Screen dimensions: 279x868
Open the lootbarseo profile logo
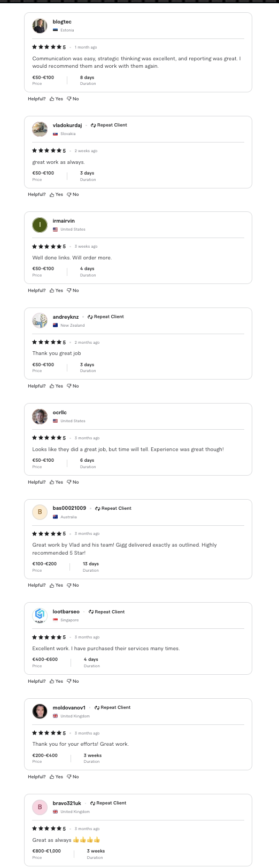[40, 616]
